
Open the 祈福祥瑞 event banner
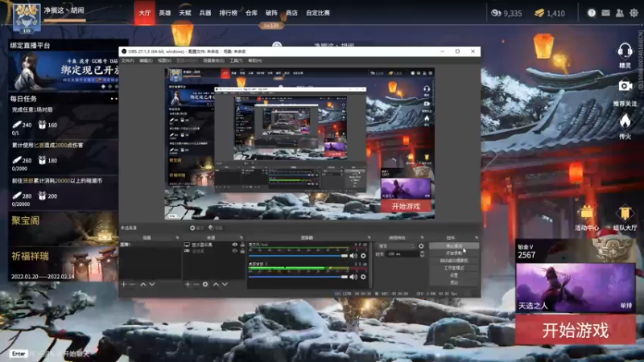pos(64,264)
